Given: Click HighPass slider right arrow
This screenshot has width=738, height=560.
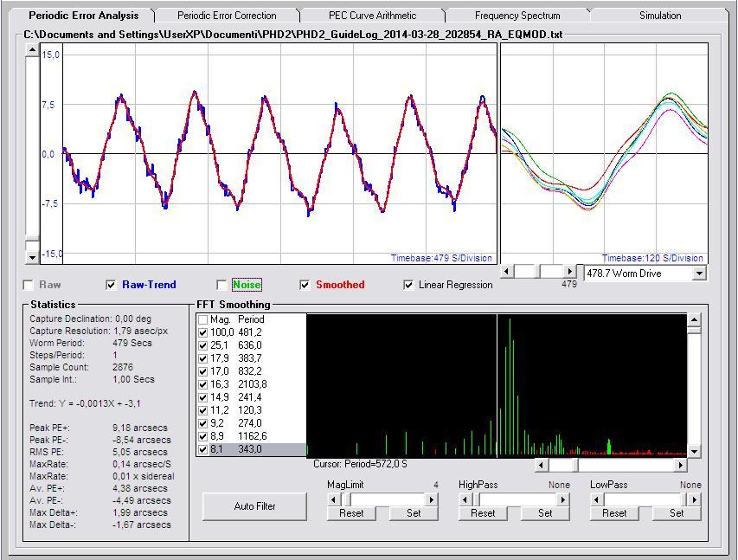Looking at the screenshot, I should click(563, 499).
